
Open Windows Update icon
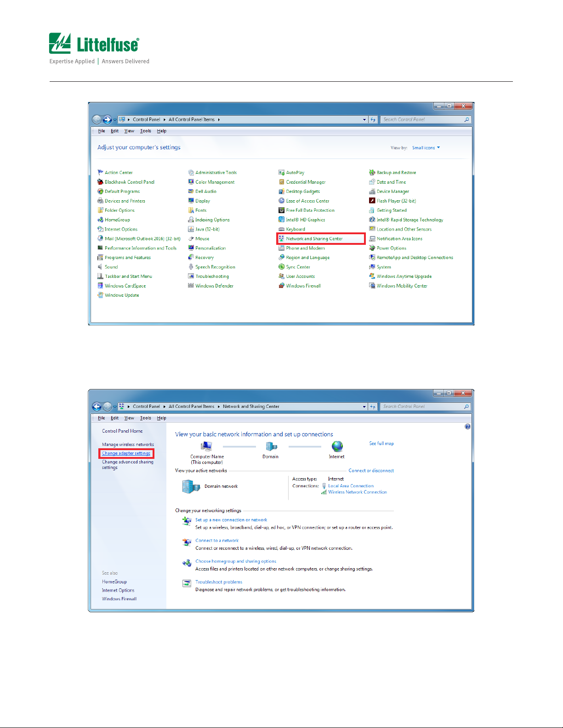100,295
